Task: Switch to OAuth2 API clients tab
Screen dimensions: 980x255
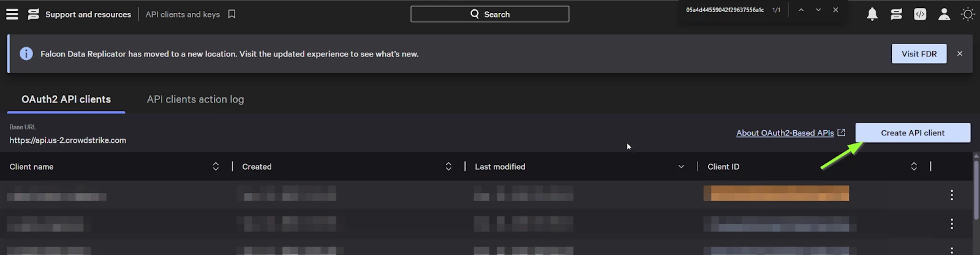Action: 66,99
